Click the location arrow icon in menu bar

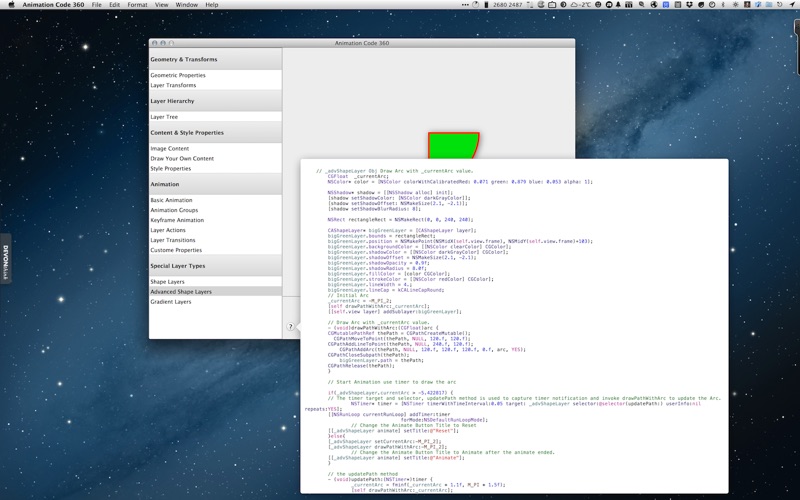click(793, 5)
